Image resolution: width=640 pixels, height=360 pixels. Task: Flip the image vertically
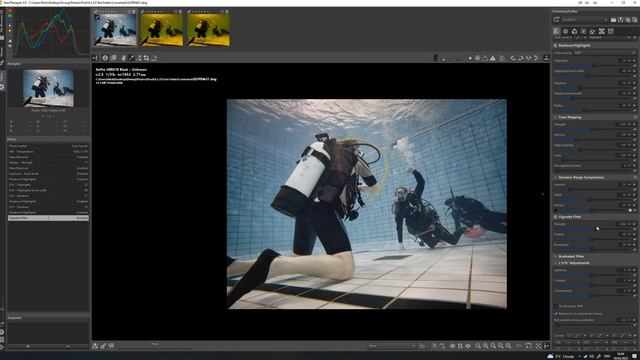pos(536,58)
